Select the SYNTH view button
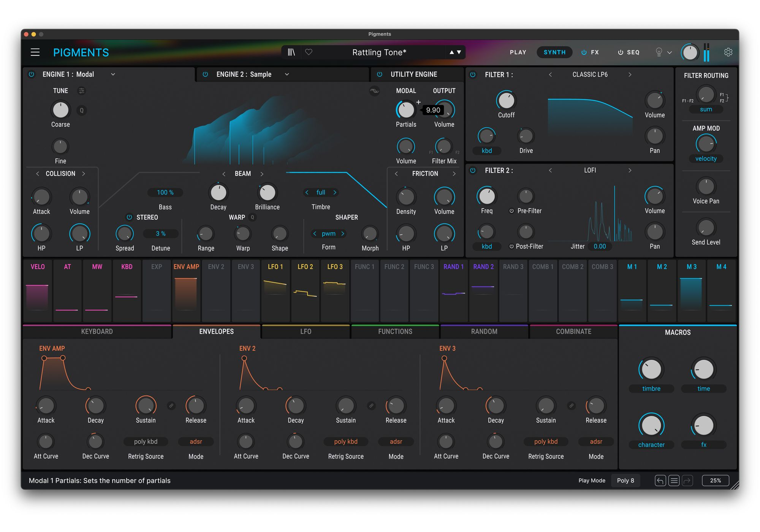 point(554,52)
